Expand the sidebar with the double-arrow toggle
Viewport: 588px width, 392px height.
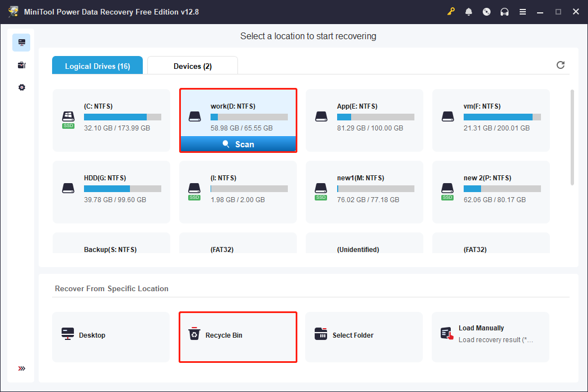click(x=21, y=368)
